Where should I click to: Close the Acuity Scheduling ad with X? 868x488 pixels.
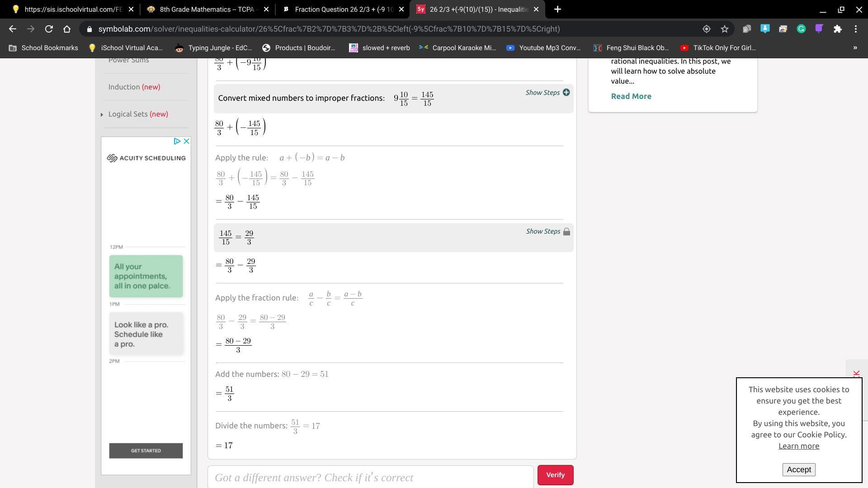(186, 141)
